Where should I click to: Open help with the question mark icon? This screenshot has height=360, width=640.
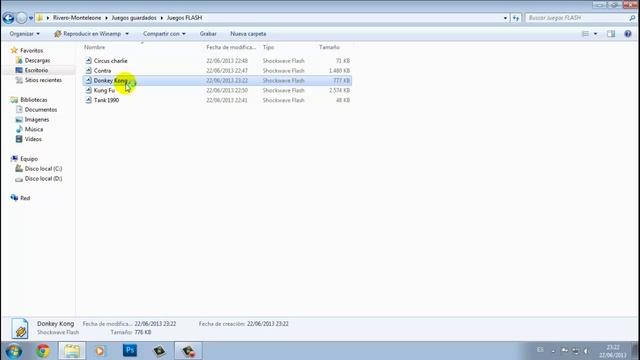tap(628, 34)
